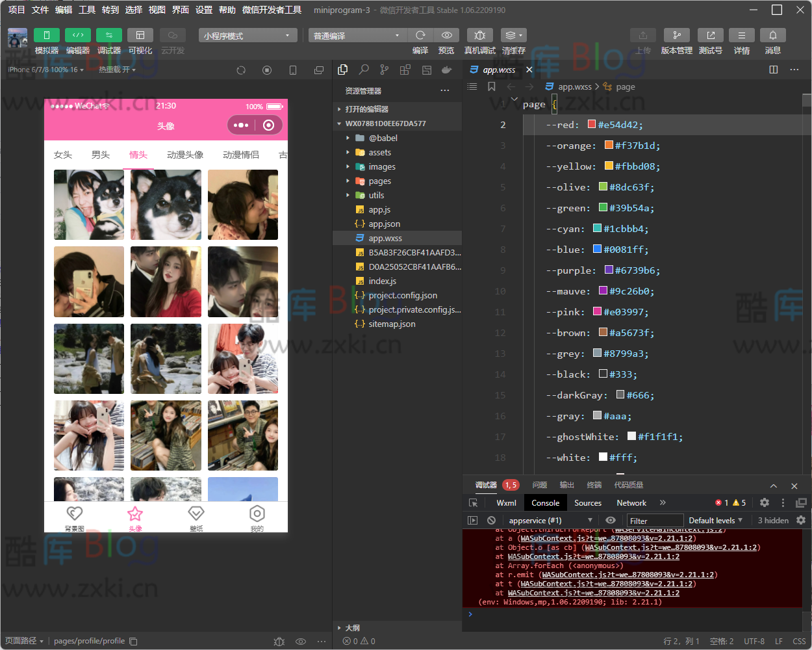
Task: Toggle the debugger panel button
Action: tap(108, 35)
